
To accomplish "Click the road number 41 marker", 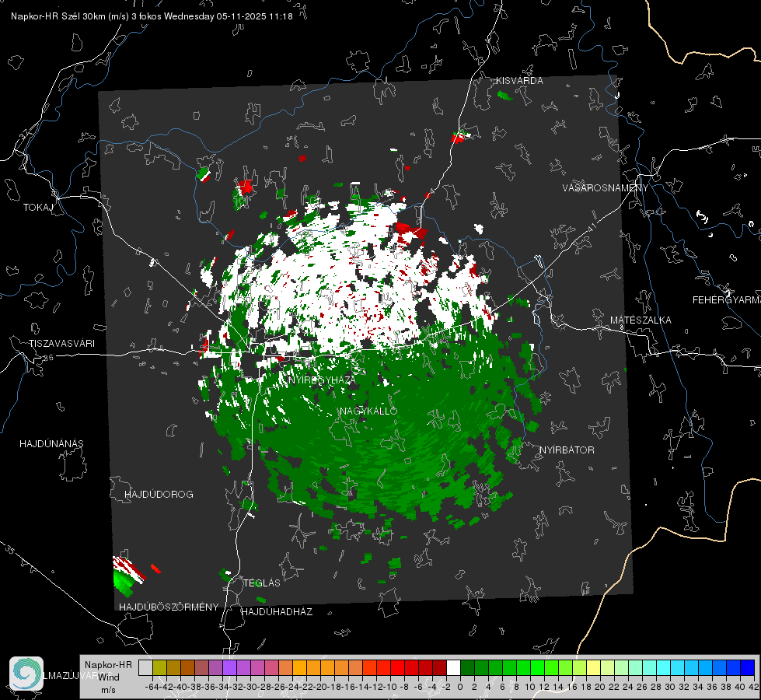I will tap(592, 227).
